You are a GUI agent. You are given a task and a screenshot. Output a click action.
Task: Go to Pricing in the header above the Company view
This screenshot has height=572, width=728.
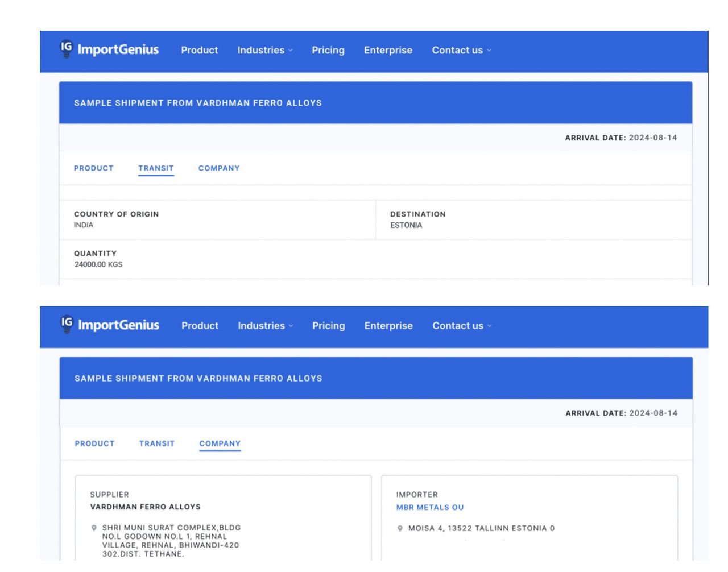(329, 326)
